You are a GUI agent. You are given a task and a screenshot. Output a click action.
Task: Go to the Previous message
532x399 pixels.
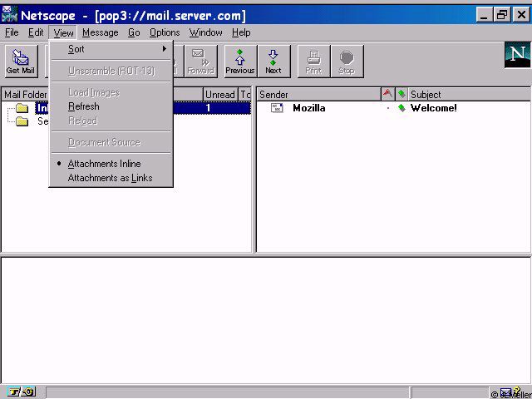[x=240, y=62]
